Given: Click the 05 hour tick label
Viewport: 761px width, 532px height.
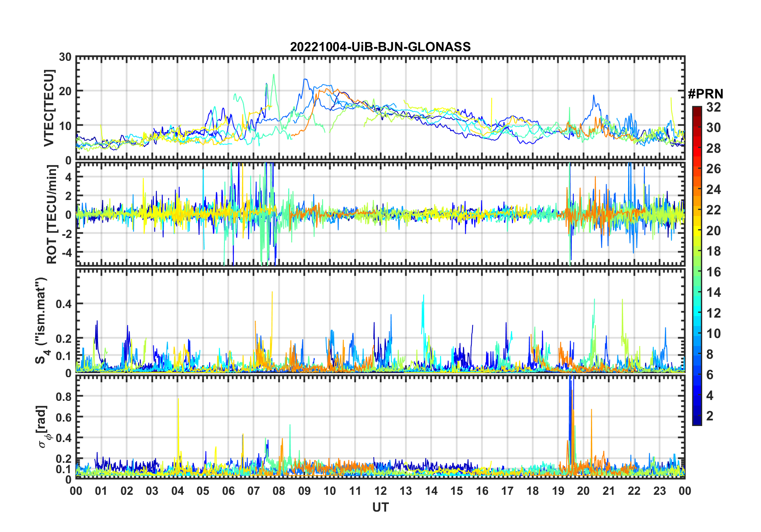Looking at the screenshot, I should click(203, 491).
